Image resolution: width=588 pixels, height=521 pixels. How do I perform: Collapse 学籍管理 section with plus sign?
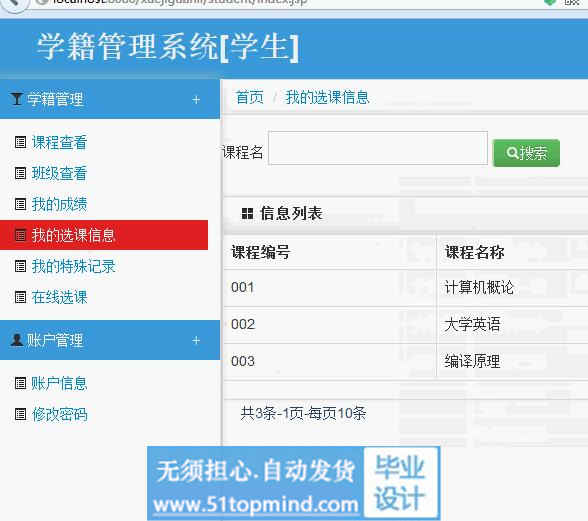[196, 100]
